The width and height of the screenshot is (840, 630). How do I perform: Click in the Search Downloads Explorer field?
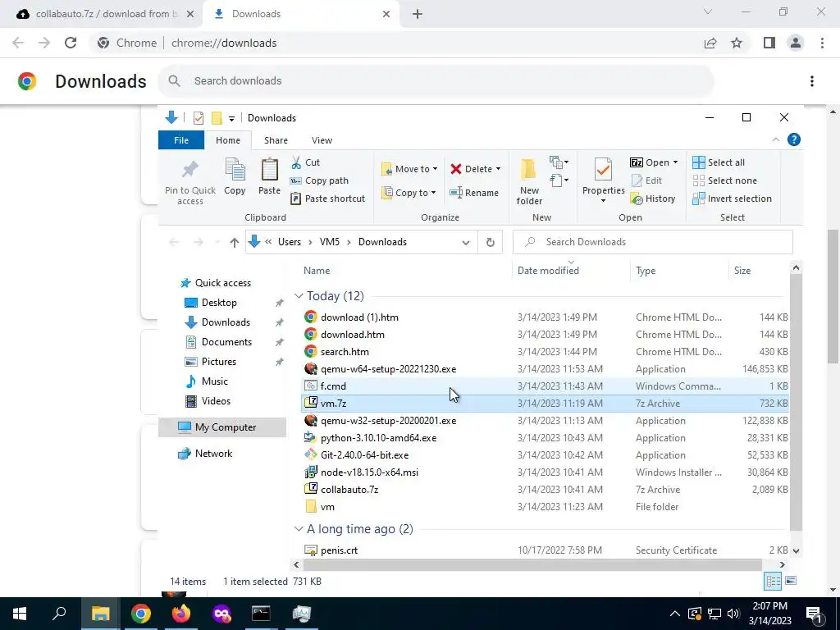coord(652,242)
